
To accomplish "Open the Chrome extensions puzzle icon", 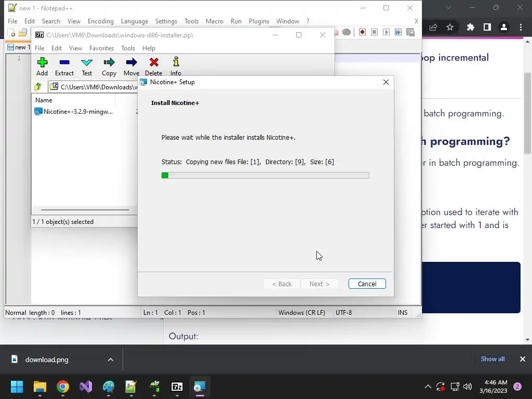I will point(471,27).
